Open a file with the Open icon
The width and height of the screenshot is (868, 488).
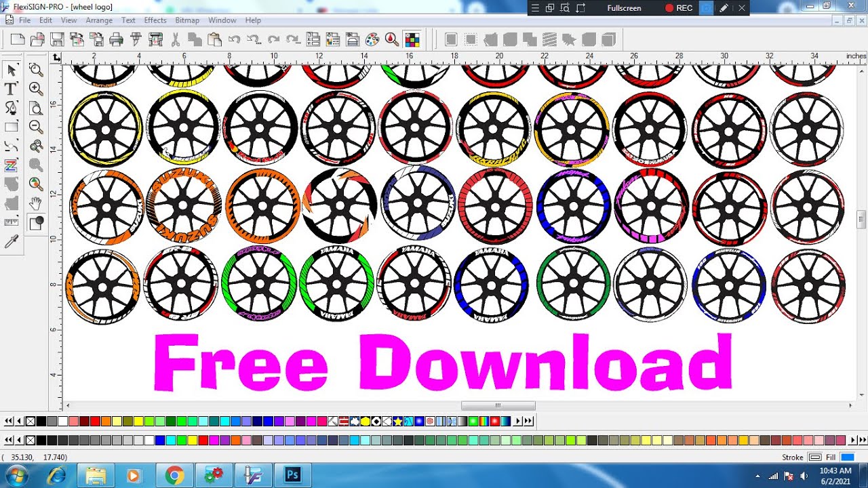pyautogui.click(x=38, y=39)
